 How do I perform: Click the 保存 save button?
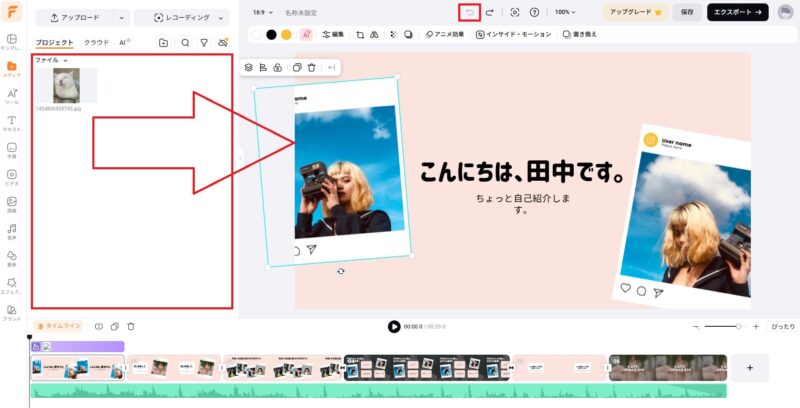tap(686, 12)
